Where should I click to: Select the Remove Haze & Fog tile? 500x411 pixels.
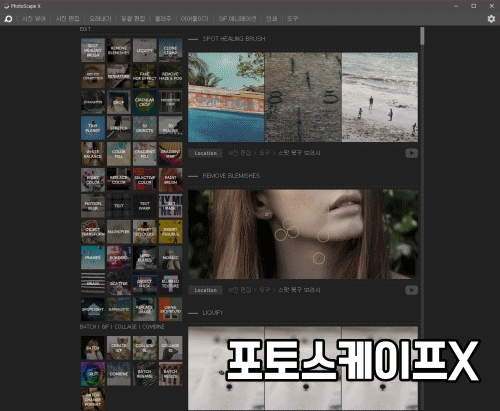point(170,76)
